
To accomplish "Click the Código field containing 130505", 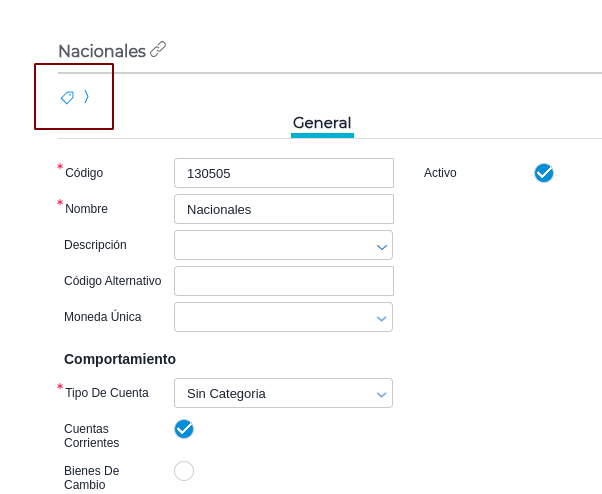I will (283, 173).
